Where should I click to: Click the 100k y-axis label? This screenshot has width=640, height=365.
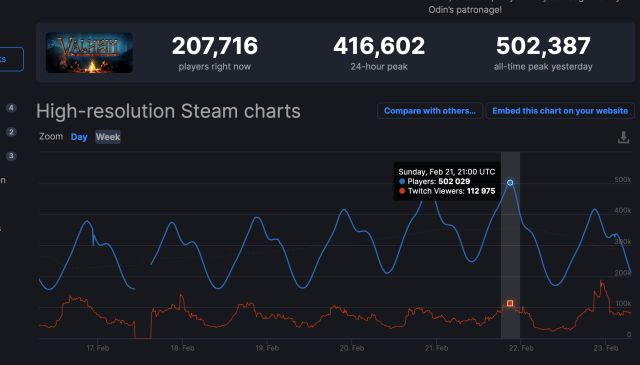tap(623, 303)
